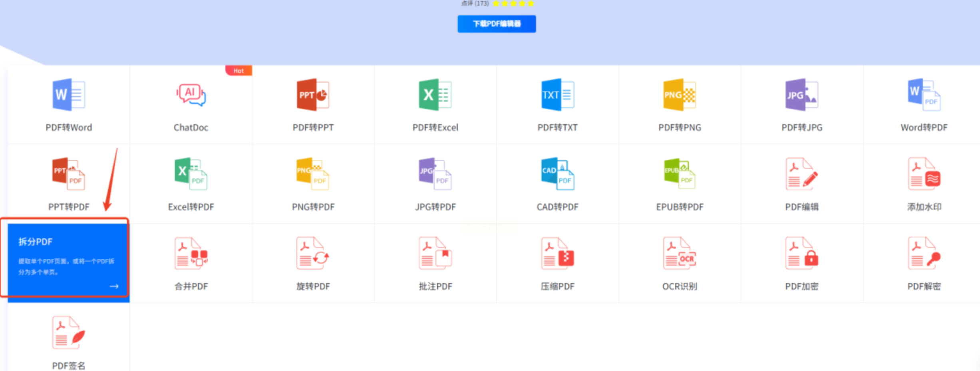Select the PDF转PPT tool icon
Image resolution: width=980 pixels, height=371 pixels.
pos(313,95)
